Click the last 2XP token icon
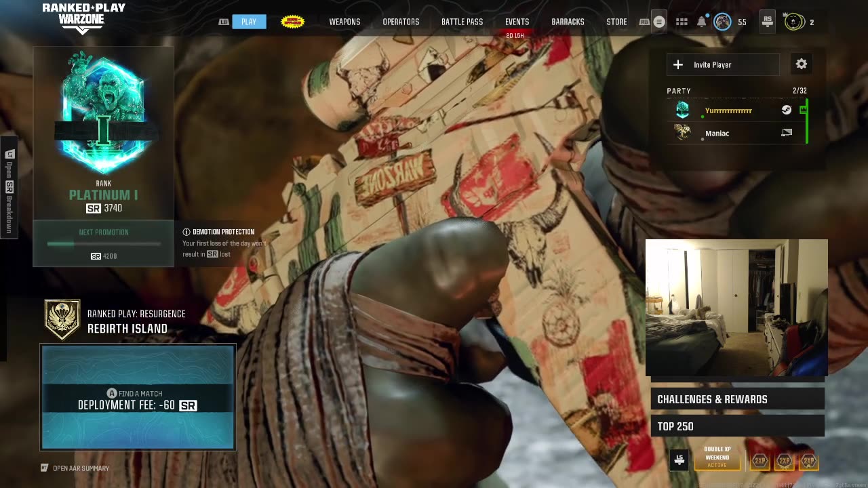Viewport: 868px width, 488px height. tap(808, 461)
